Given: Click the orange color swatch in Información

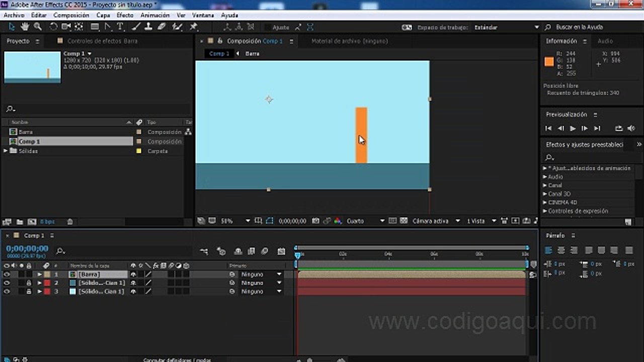Looking at the screenshot, I should point(549,61).
